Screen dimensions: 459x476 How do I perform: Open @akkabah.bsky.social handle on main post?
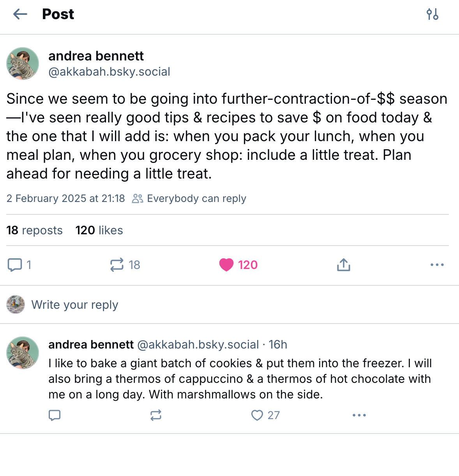tap(109, 72)
